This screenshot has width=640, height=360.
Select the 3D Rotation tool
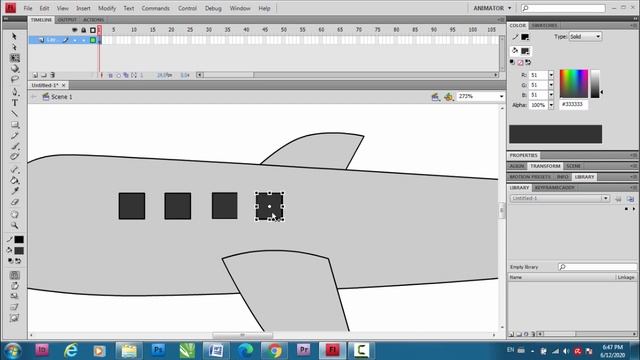tap(15, 69)
